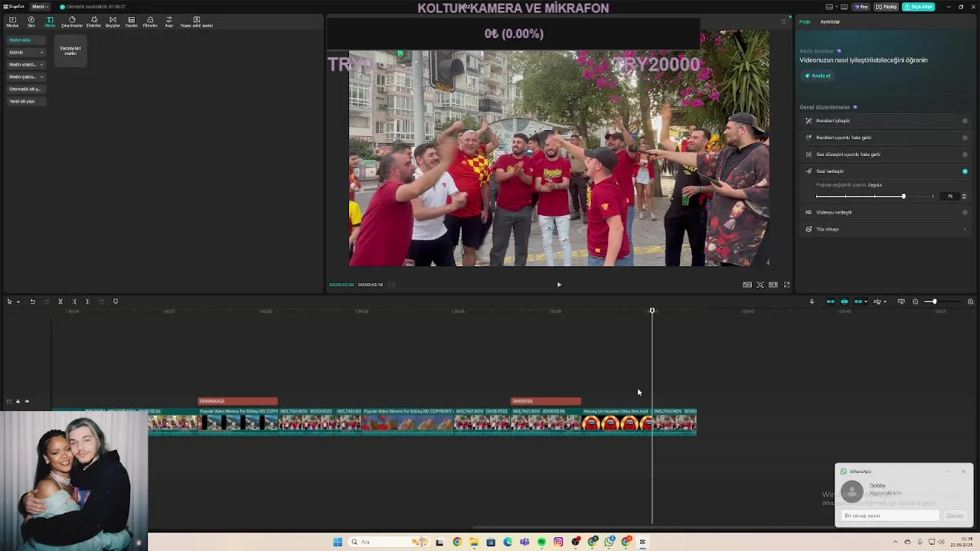Click the marker shield icon on timeline toolbar

point(116,302)
